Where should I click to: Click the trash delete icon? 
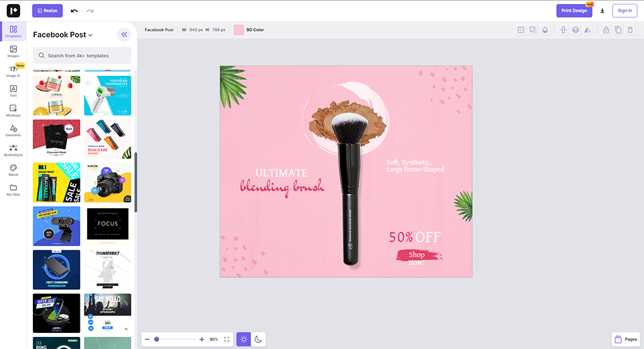click(x=631, y=30)
